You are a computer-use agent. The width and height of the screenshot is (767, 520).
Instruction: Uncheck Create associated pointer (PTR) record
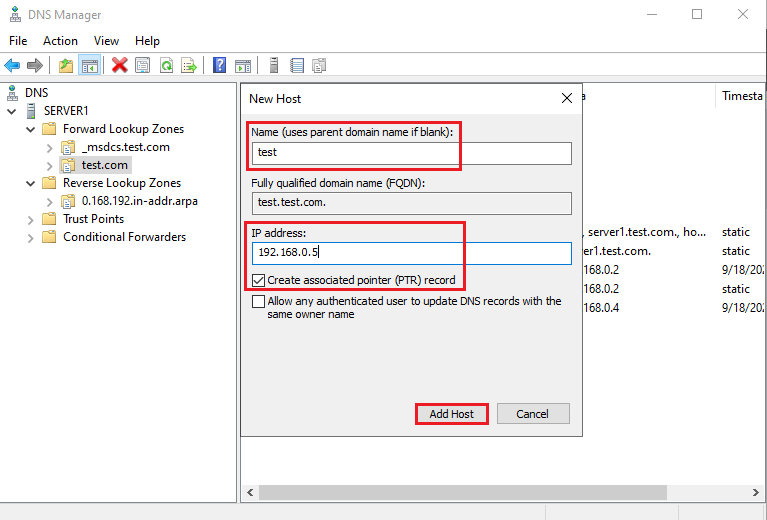259,281
